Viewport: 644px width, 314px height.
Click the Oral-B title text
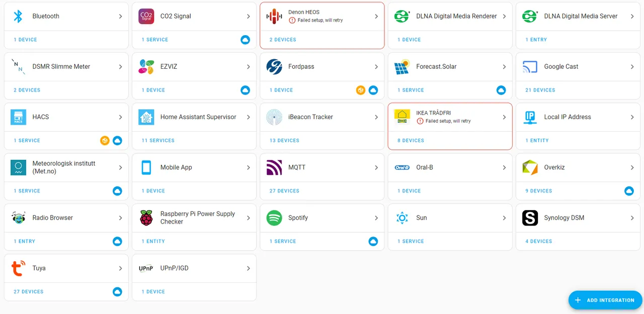(x=425, y=167)
